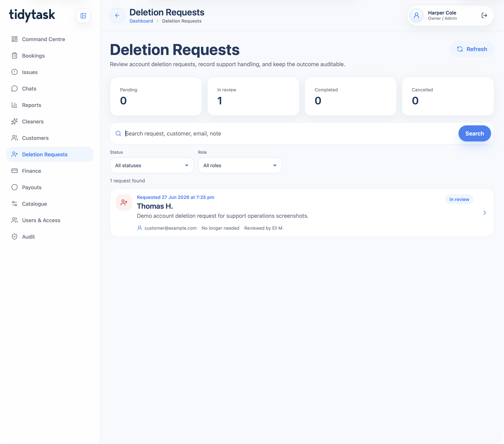Screen dimensions: 504x444
Task: Click the In review status badge
Action: coord(459,199)
